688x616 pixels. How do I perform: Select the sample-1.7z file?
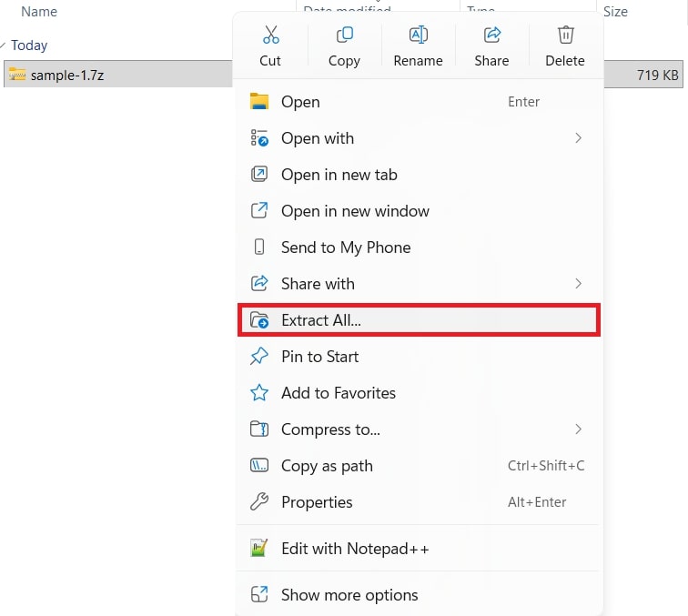(67, 76)
